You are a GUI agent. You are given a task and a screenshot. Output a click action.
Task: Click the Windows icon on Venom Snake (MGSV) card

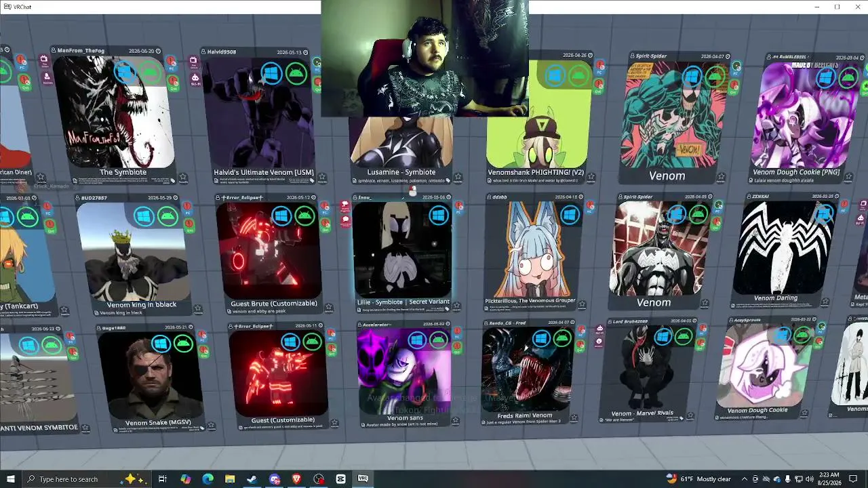(161, 344)
